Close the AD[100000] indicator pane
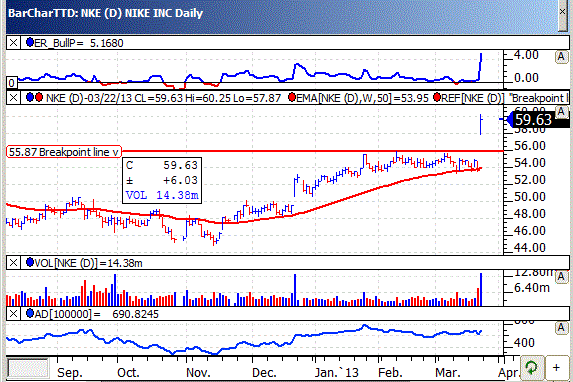The width and height of the screenshot is (573, 382). tap(13, 314)
